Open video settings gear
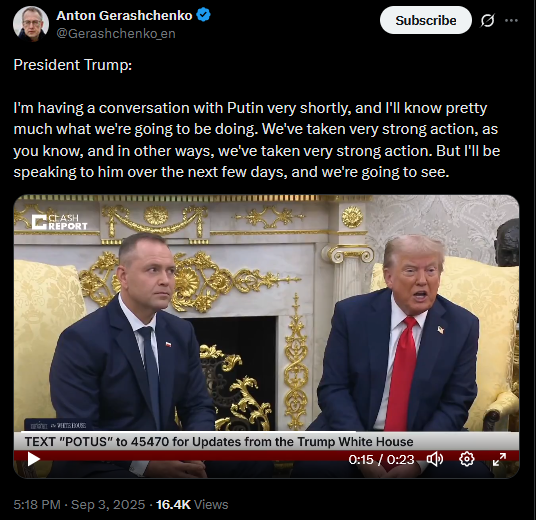The width and height of the screenshot is (536, 520). click(x=467, y=459)
